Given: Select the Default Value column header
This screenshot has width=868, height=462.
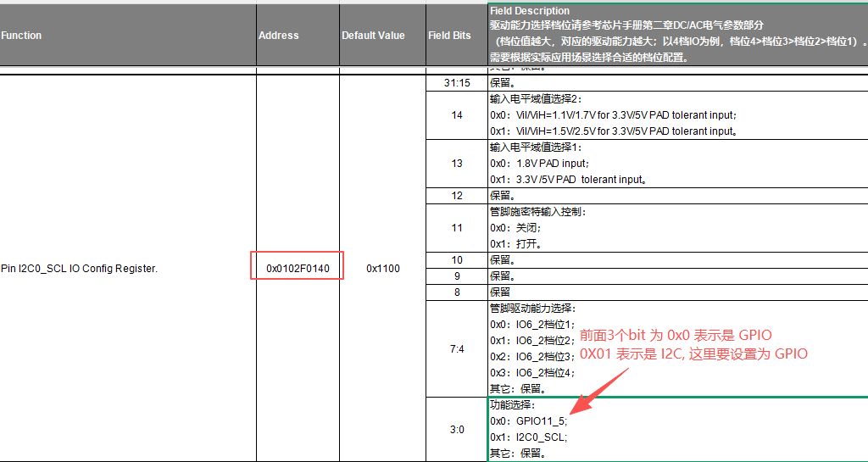Looking at the screenshot, I should tap(382, 36).
